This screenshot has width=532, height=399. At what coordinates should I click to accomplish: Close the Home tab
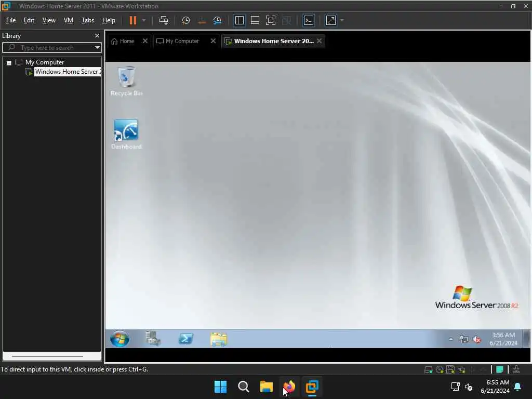145,41
